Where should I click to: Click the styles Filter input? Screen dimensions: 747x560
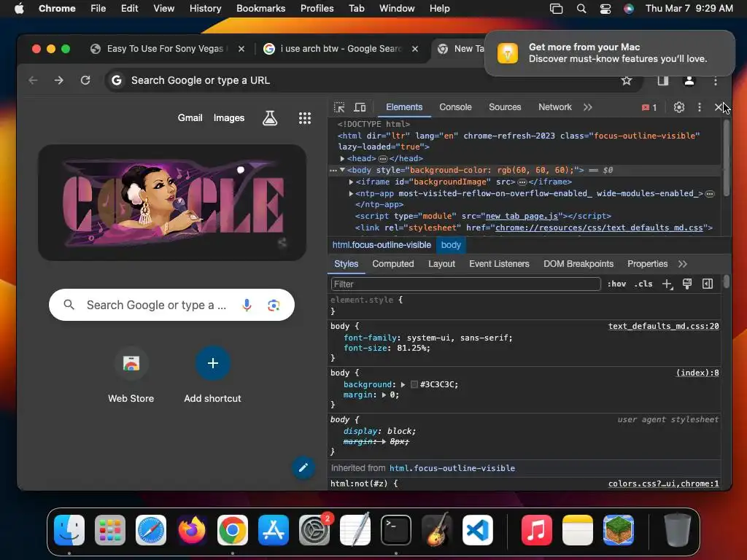pos(465,284)
